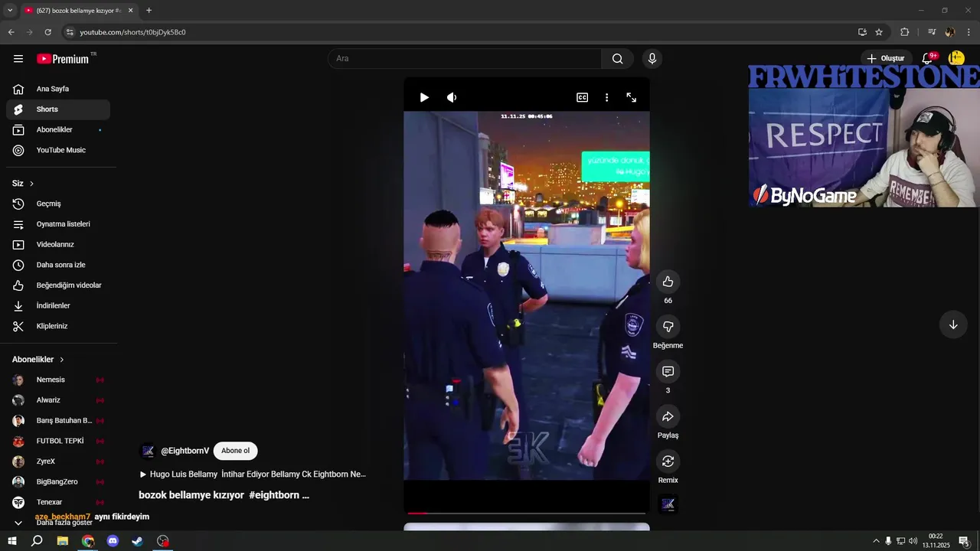This screenshot has height=551, width=980.
Task: Reload the page
Action: click(x=47, y=32)
